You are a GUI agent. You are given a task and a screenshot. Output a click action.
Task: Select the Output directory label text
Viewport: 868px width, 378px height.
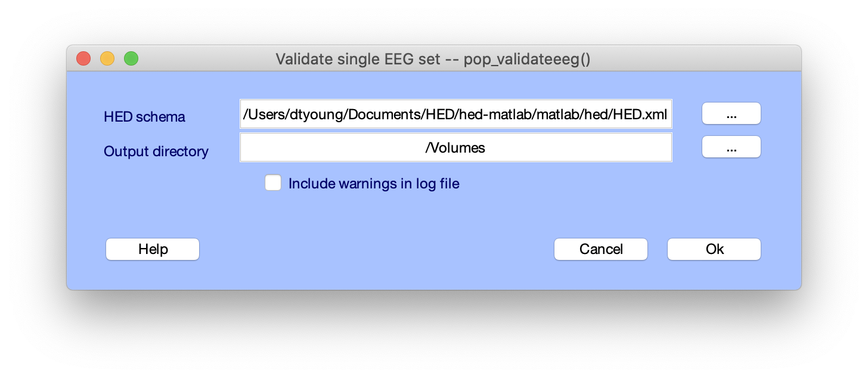click(x=156, y=151)
